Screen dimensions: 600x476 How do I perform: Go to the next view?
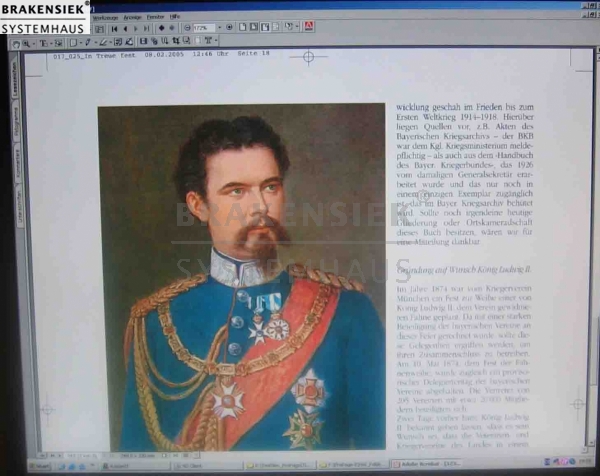[x=172, y=28]
